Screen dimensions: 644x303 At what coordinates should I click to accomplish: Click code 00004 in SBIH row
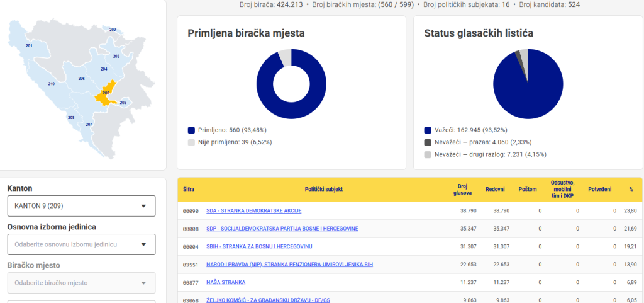[x=191, y=247]
